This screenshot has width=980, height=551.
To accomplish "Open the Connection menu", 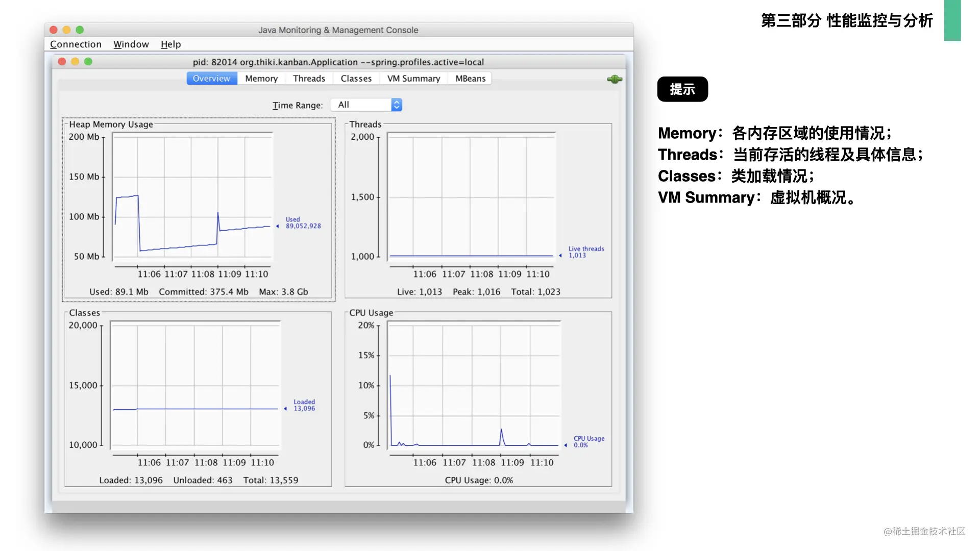I will click(76, 44).
